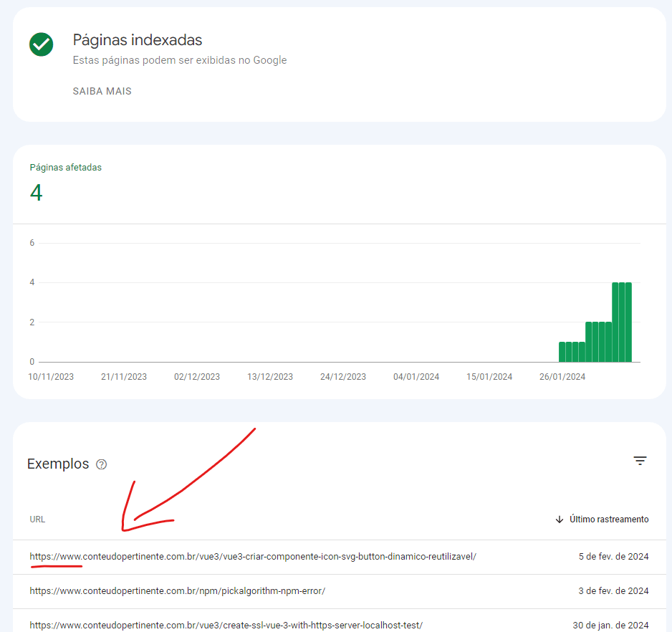The image size is (672, 632).
Task: Open the vue3-criar-componente-icon-svg-button URL
Action: coord(253,555)
